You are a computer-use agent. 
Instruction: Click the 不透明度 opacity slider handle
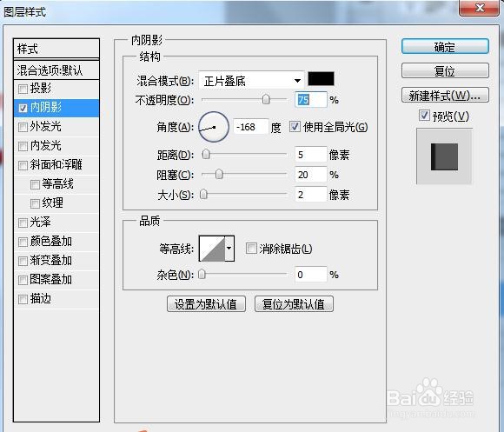(x=266, y=99)
